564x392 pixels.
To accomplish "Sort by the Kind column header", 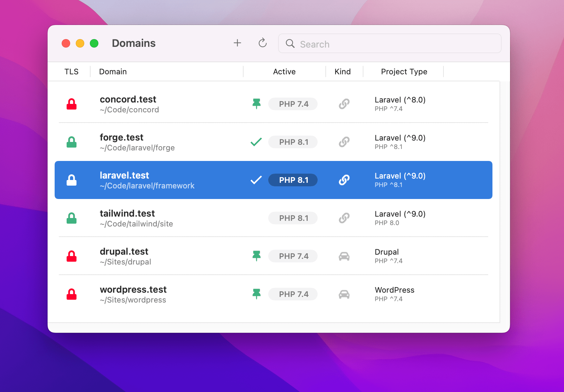I will click(x=343, y=71).
